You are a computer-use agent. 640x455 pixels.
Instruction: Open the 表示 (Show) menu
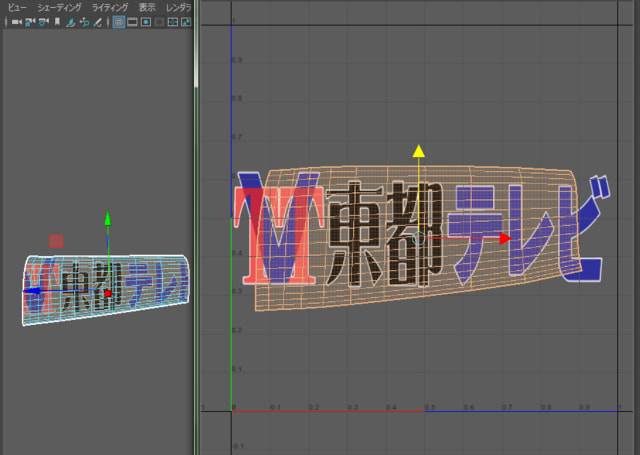tap(147, 7)
